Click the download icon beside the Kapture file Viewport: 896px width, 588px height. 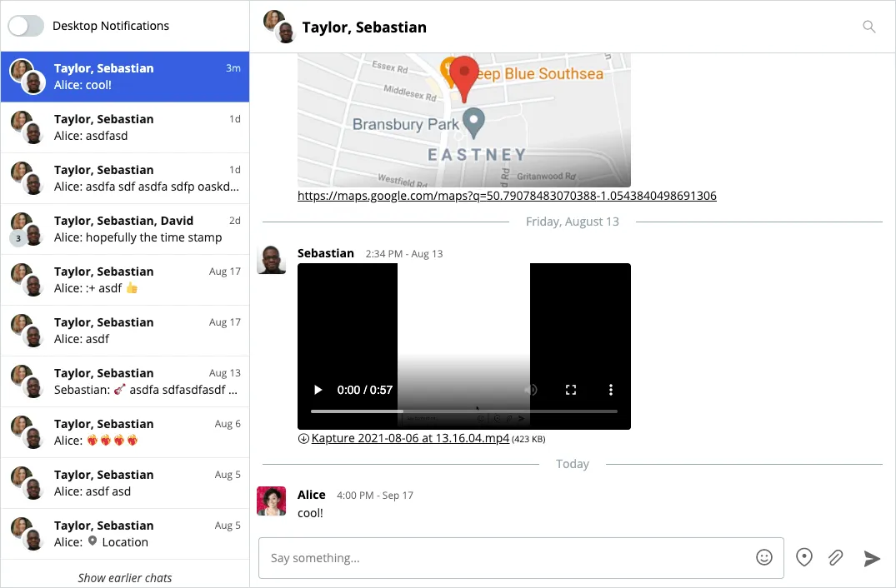[x=303, y=438]
